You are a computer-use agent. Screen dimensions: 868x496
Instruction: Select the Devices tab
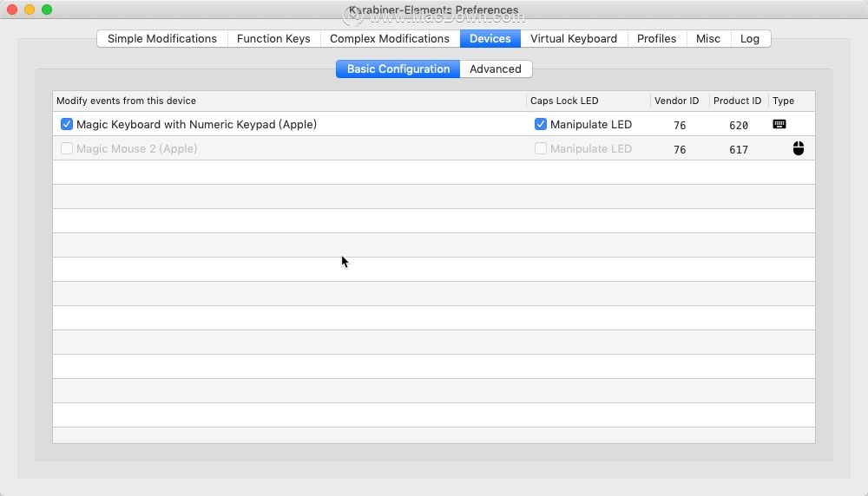[x=490, y=39]
